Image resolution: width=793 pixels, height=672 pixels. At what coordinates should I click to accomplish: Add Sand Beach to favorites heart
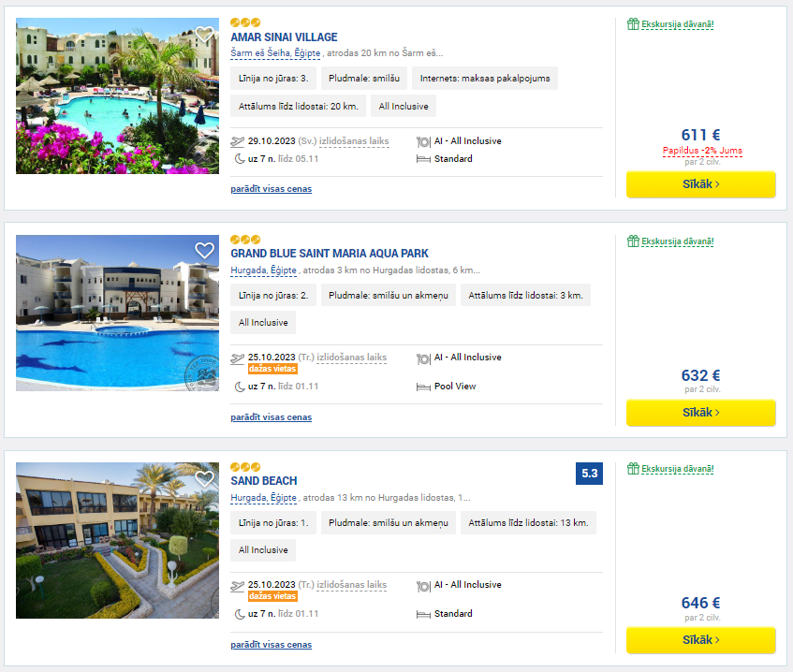pos(204,478)
